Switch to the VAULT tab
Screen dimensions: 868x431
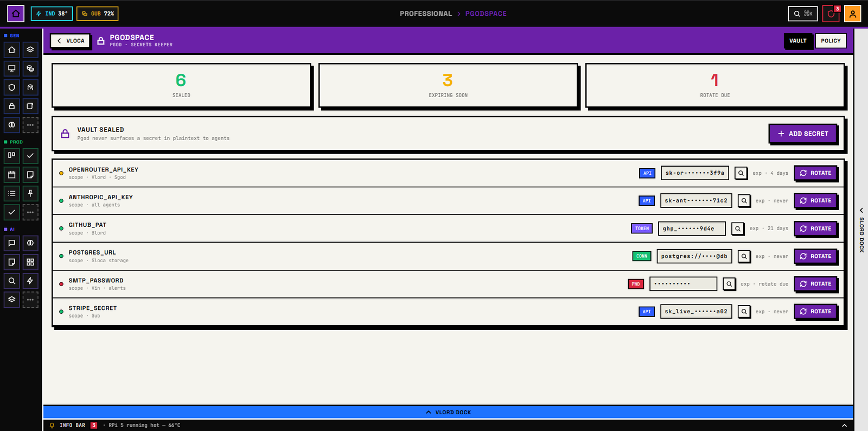(x=798, y=41)
